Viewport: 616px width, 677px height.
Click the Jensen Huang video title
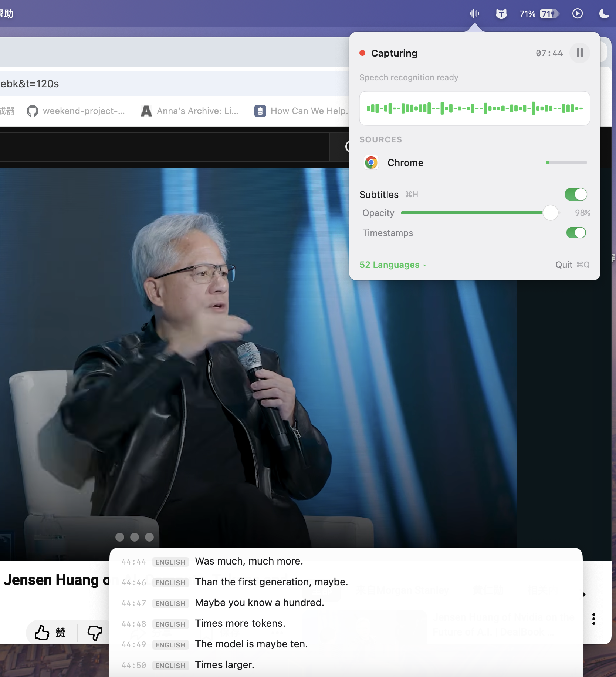[x=57, y=580]
